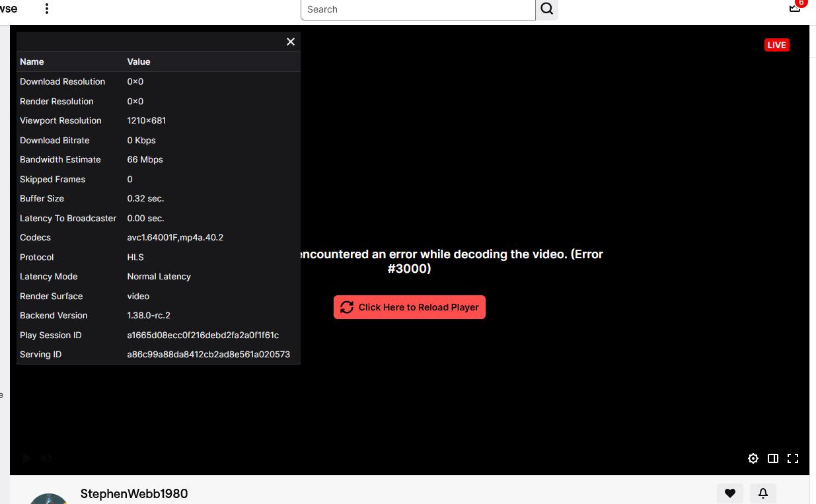This screenshot has height=504, width=816.
Task: Click the dimmed volume speaker icon
Action: click(x=46, y=458)
